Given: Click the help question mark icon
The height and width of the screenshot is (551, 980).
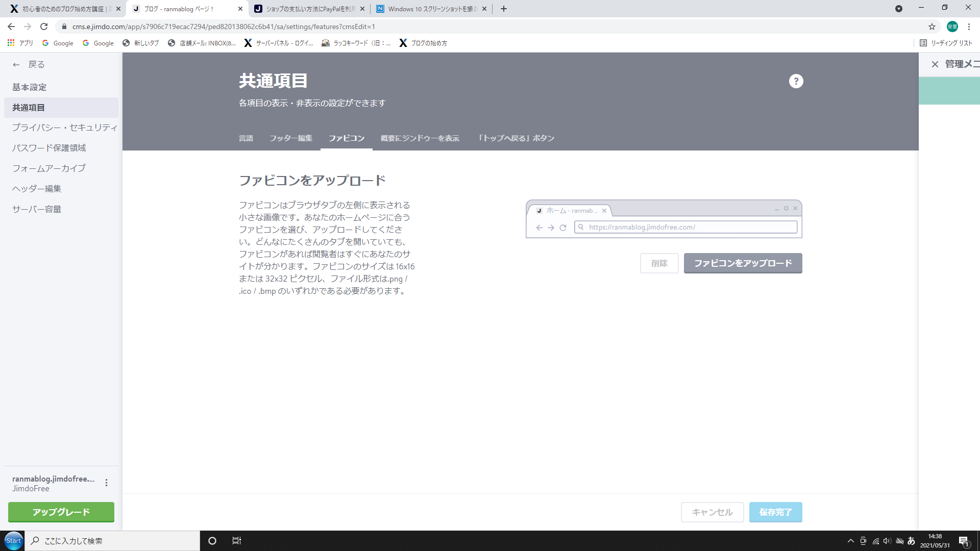Looking at the screenshot, I should (796, 81).
